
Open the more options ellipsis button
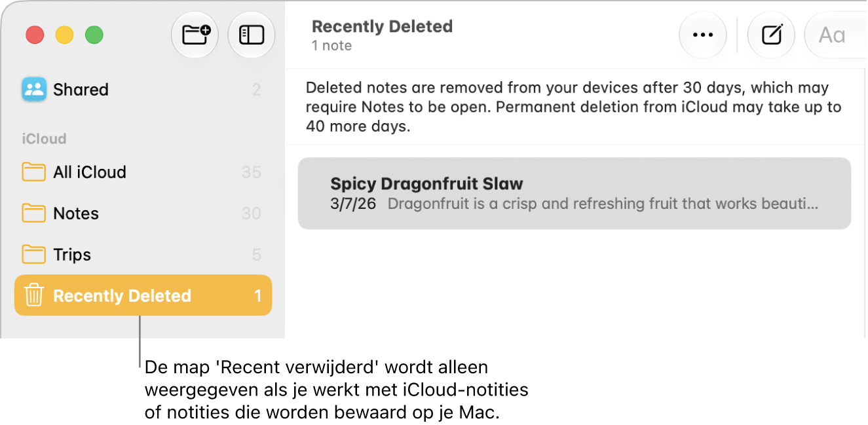703,35
